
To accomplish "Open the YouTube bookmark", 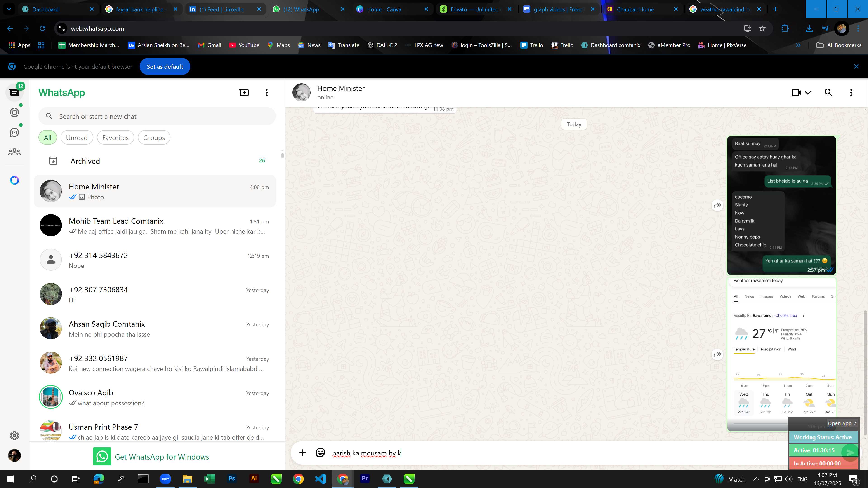I will [x=244, y=45].
